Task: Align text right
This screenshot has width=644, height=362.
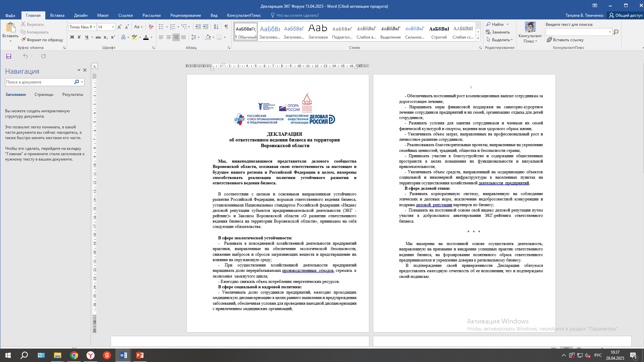Action: tap(176, 37)
